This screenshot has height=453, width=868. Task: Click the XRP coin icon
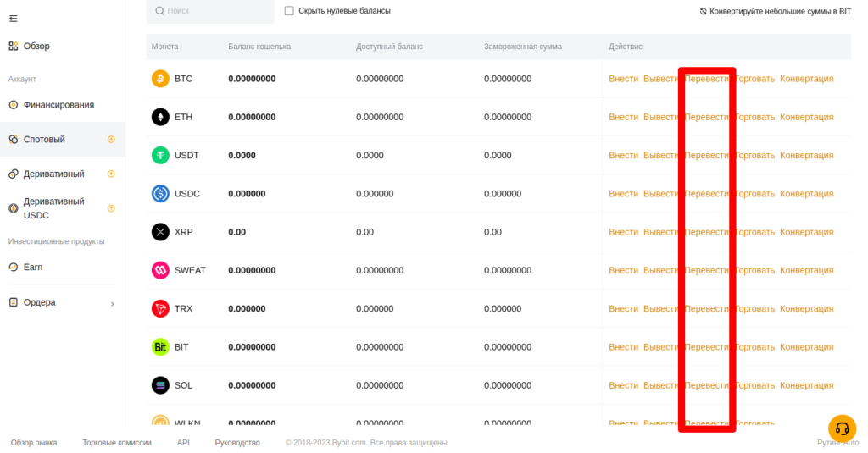(160, 232)
